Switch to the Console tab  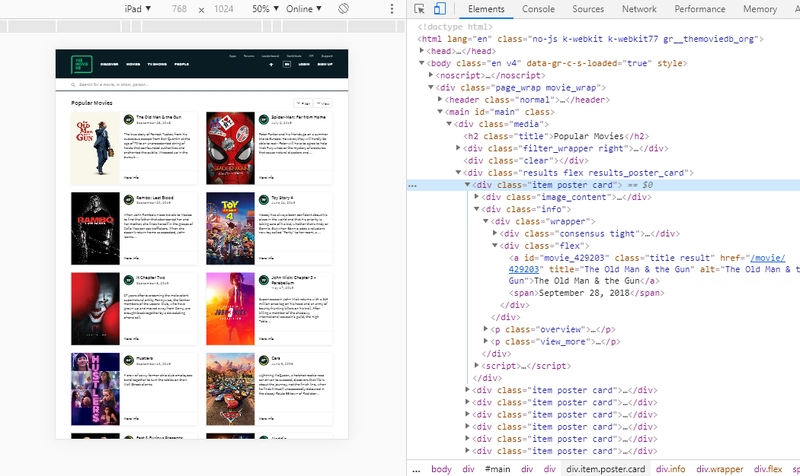(x=538, y=9)
